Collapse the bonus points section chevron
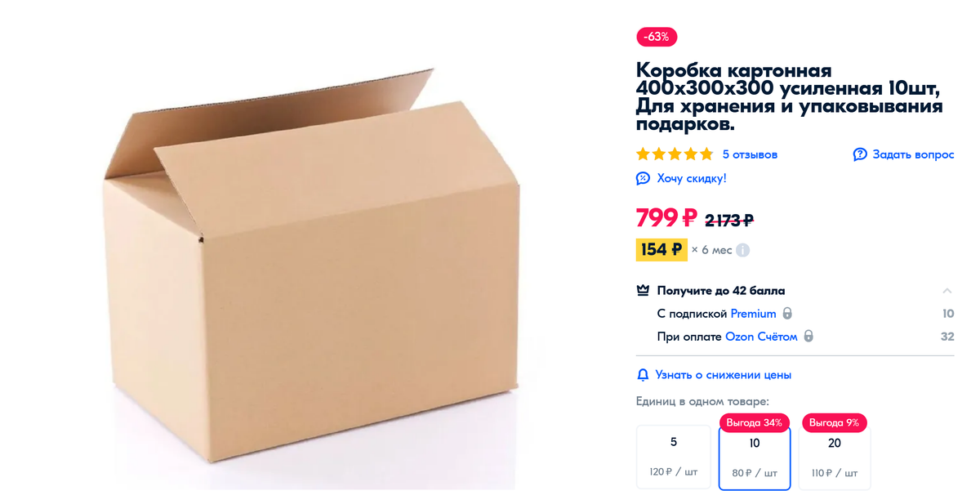Image resolution: width=980 pixels, height=491 pixels. pos(947,291)
